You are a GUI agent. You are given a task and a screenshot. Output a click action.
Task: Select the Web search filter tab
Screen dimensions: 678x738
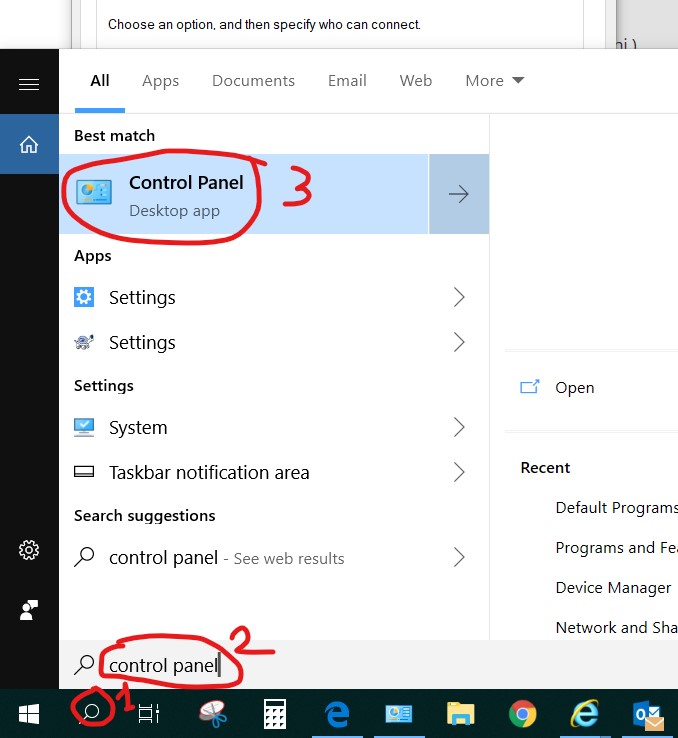[x=415, y=81]
